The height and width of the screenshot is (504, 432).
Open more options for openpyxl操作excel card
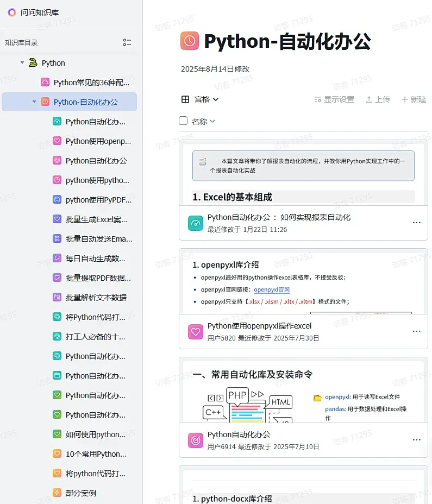[x=417, y=331]
